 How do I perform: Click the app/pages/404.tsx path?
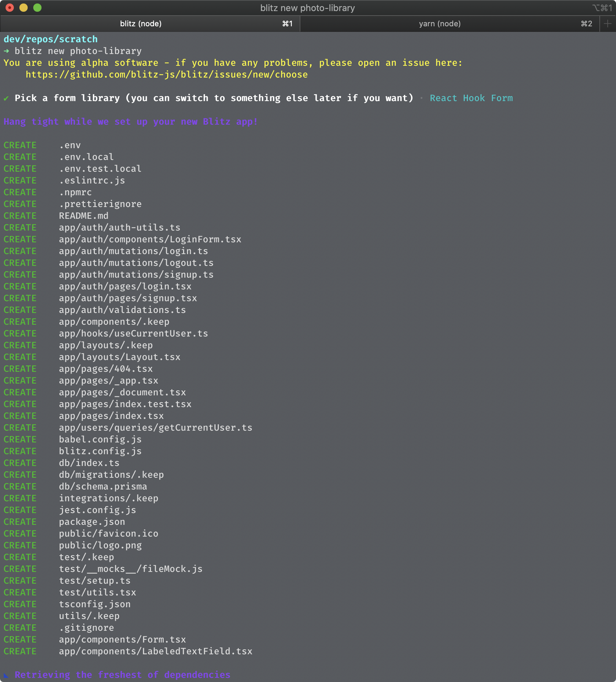tap(106, 369)
